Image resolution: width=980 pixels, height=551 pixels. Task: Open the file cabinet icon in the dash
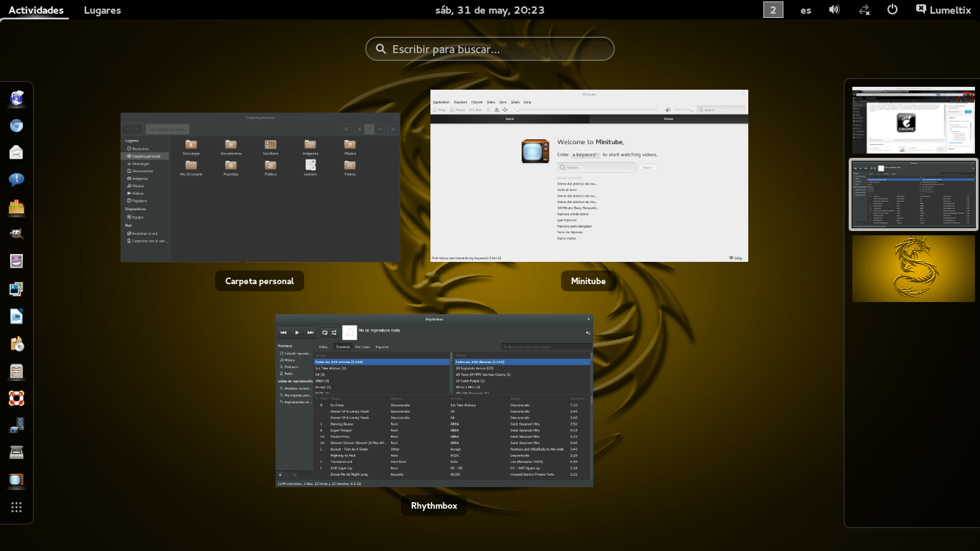click(17, 371)
